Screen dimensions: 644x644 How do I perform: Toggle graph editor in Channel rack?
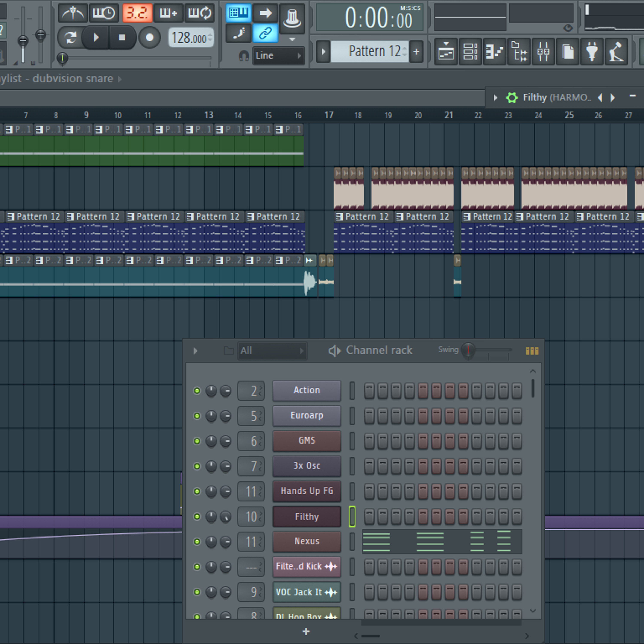(x=532, y=351)
